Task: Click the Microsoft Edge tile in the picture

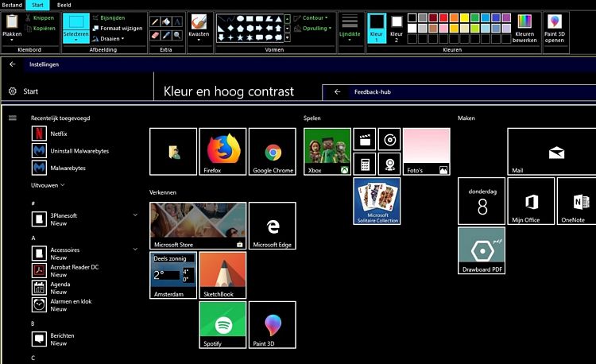Action: click(x=273, y=226)
